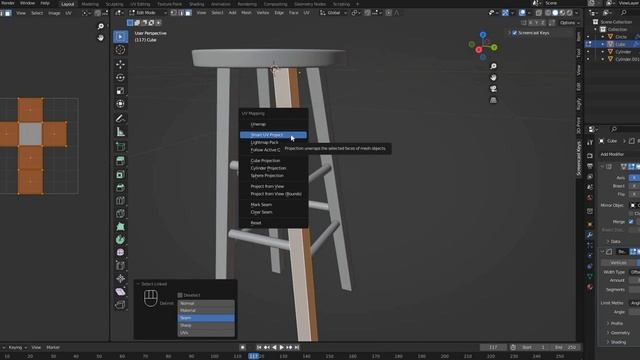Select the Spin tool
Screen dimensions: 640x360
point(120,240)
